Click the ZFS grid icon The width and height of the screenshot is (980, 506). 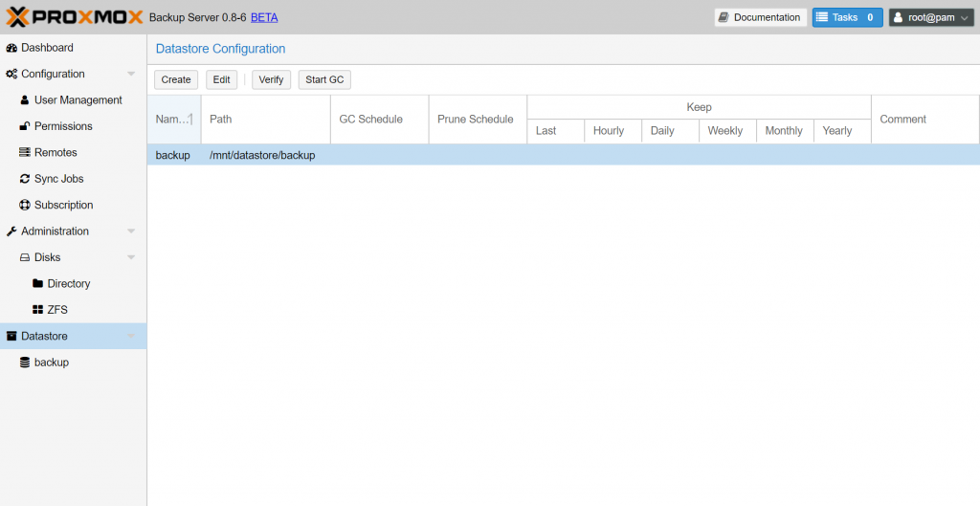pos(37,310)
